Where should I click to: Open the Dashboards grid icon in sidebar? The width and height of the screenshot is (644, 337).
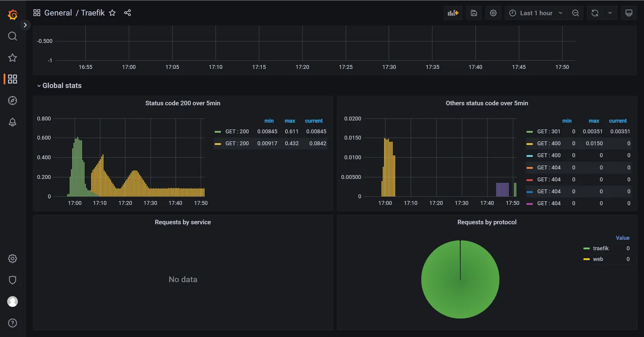click(12, 79)
